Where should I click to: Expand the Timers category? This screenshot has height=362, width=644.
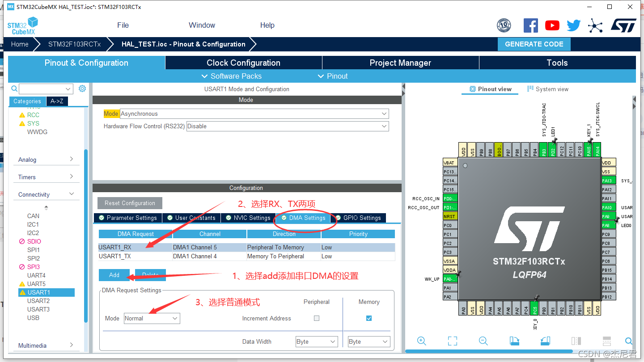click(x=46, y=177)
